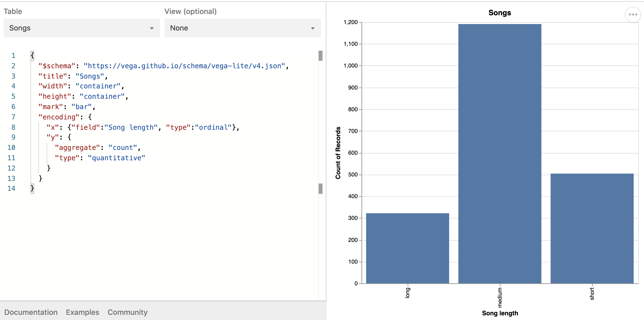The image size is (644, 320).
Task: Click the chart title Songs
Action: pos(500,13)
